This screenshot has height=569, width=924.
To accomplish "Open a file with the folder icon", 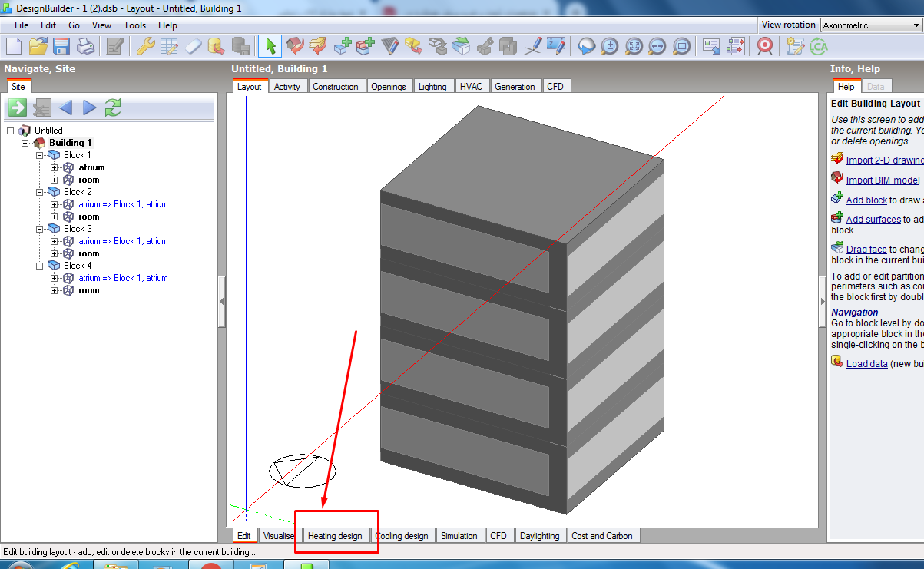I will pyautogui.click(x=38, y=46).
